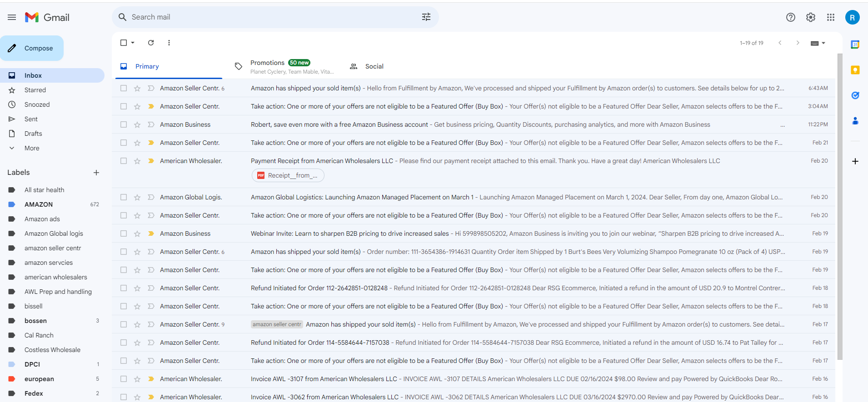Open the Support help icon
The image size is (868, 402).
tap(791, 17)
